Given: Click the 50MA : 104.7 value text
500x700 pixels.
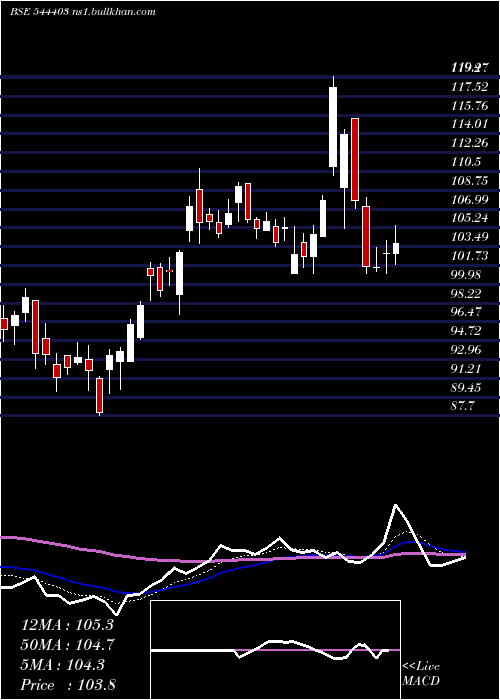Looking at the screenshot, I should 68,645.
